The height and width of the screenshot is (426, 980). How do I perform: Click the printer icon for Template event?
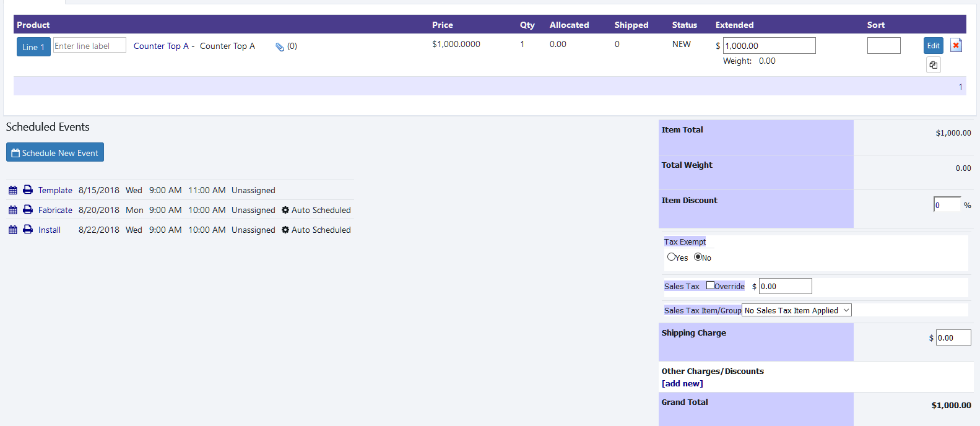[28, 190]
